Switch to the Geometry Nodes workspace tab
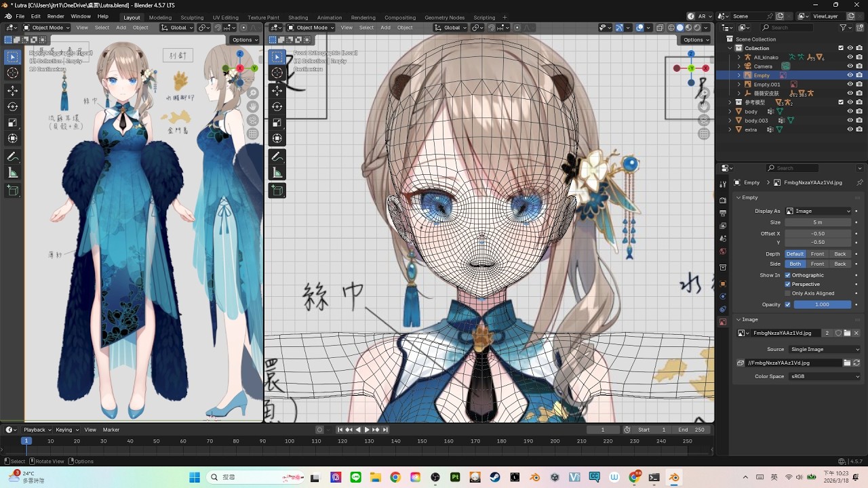Image resolution: width=868 pixels, height=488 pixels. [444, 18]
